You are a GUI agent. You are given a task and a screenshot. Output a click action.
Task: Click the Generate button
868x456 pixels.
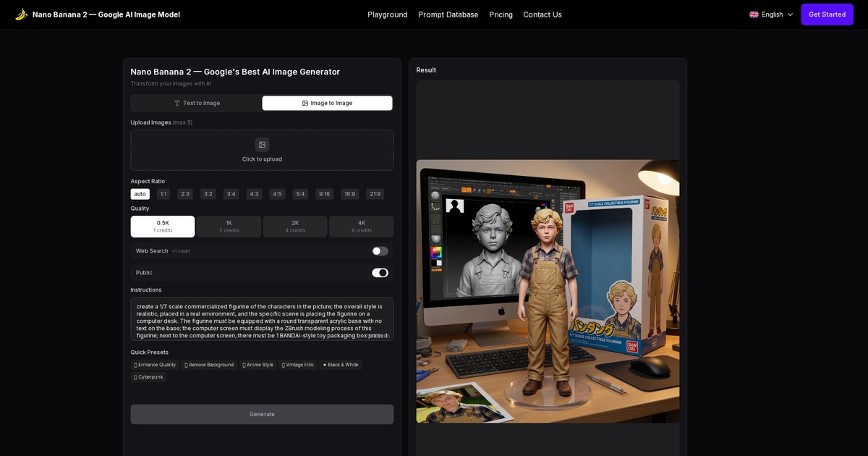coord(261,414)
